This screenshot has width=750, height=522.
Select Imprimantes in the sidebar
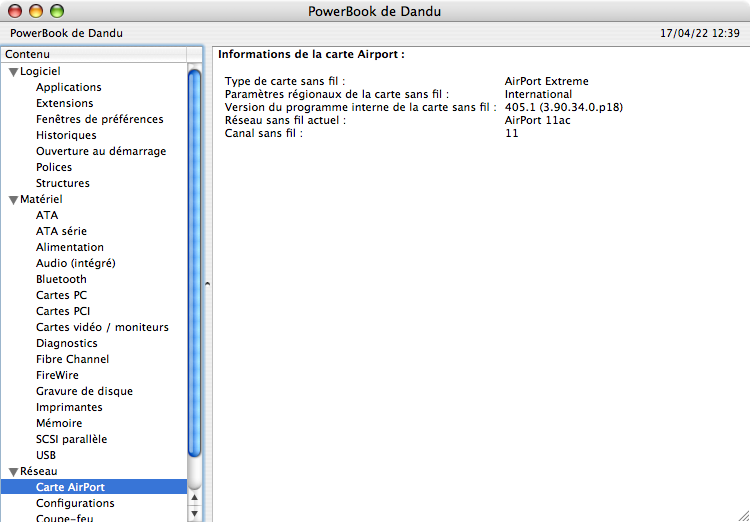(x=69, y=407)
